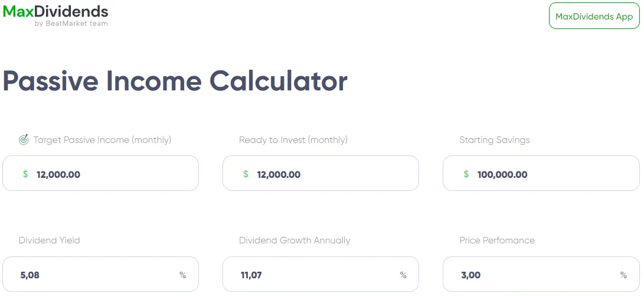This screenshot has width=644, height=296.
Task: Click the target icon beside Target Passive Income
Action: tap(24, 140)
